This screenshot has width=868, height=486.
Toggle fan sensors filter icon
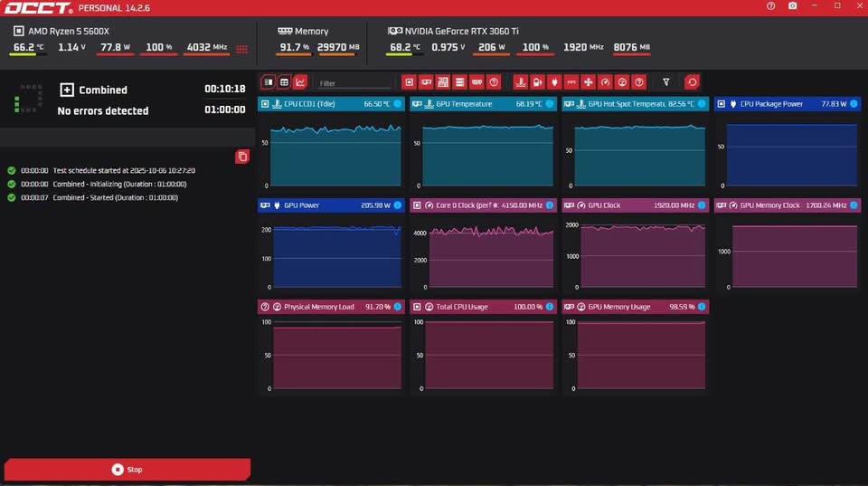(589, 82)
